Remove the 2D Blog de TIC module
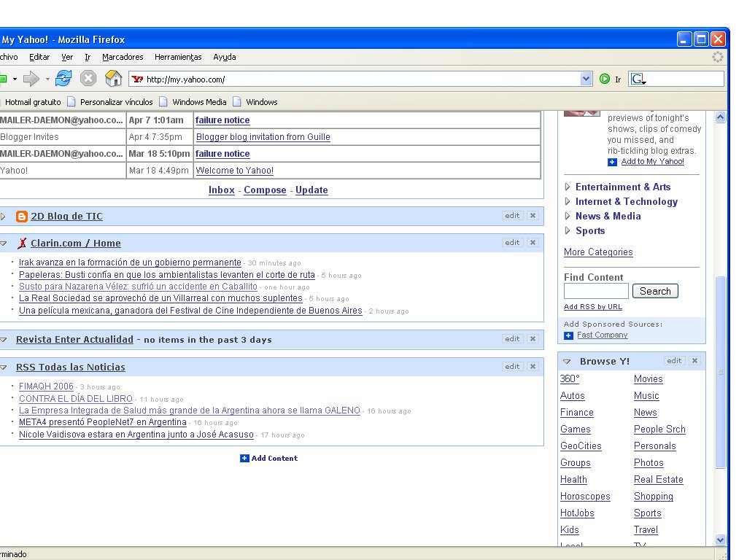Screen dimensions: 747x560 tap(533, 216)
